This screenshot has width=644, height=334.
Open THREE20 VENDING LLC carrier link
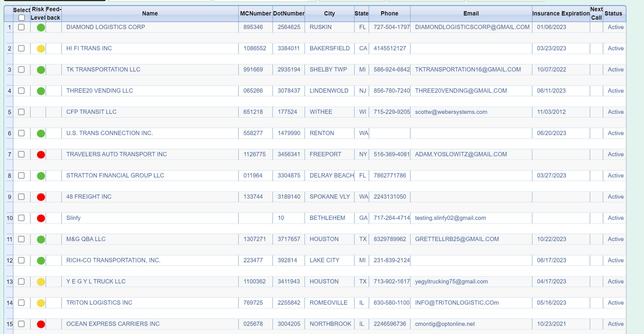[x=100, y=91]
